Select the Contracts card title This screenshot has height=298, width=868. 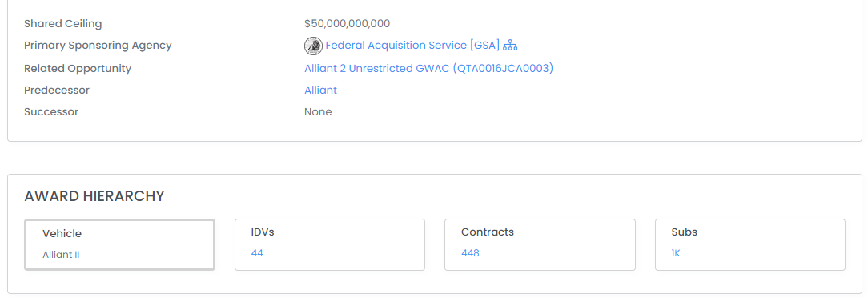coord(487,232)
